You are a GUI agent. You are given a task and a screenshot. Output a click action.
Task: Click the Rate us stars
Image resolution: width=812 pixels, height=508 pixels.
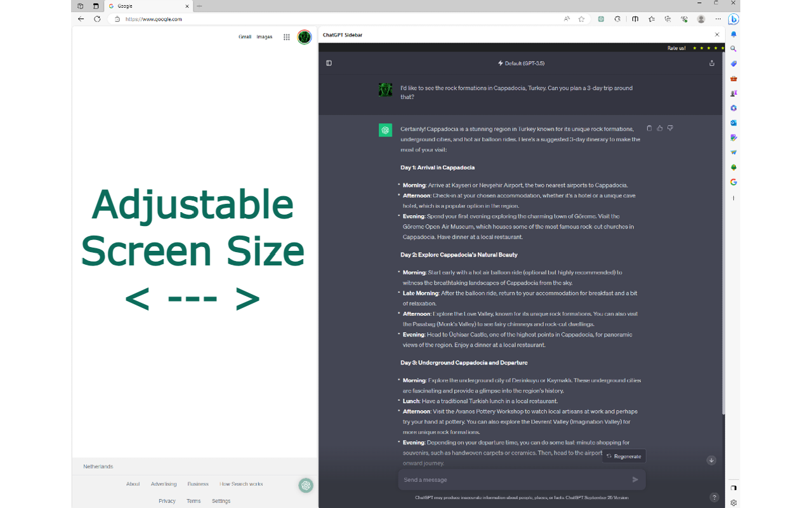coord(707,48)
